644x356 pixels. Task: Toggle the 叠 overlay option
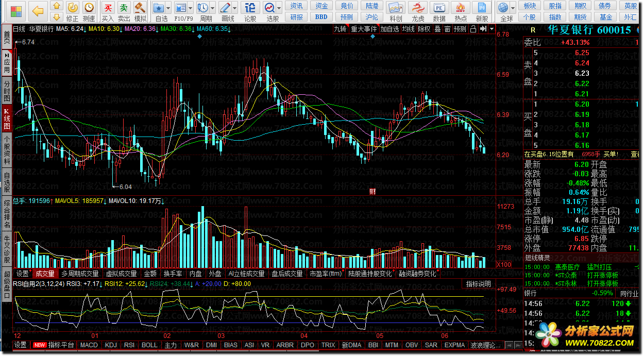click(x=437, y=29)
